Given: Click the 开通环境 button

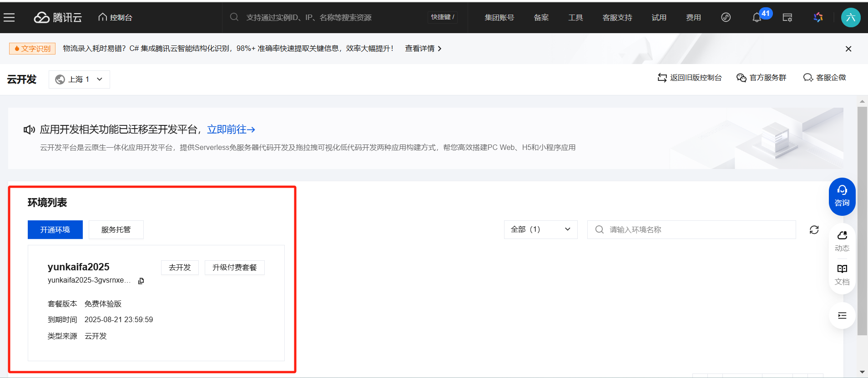Looking at the screenshot, I should (x=55, y=230).
